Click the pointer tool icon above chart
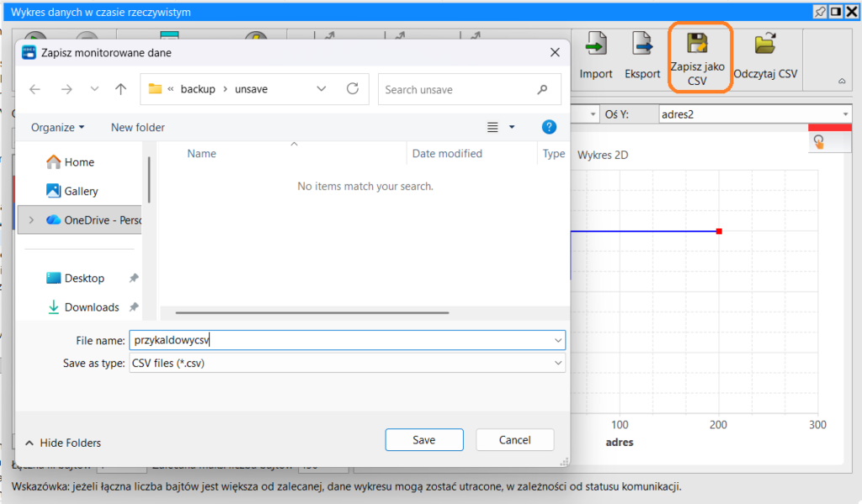This screenshot has width=862, height=504. (x=819, y=142)
